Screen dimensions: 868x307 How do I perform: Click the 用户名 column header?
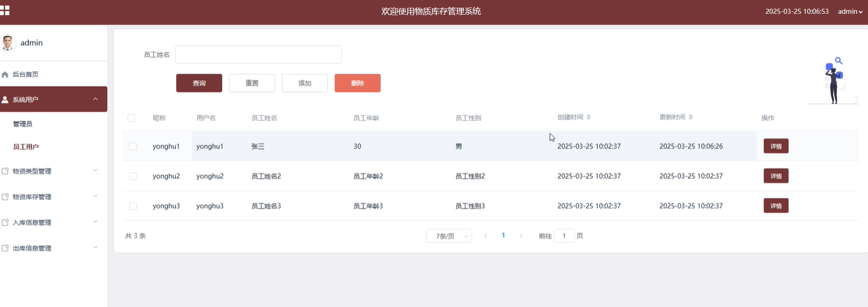point(206,118)
